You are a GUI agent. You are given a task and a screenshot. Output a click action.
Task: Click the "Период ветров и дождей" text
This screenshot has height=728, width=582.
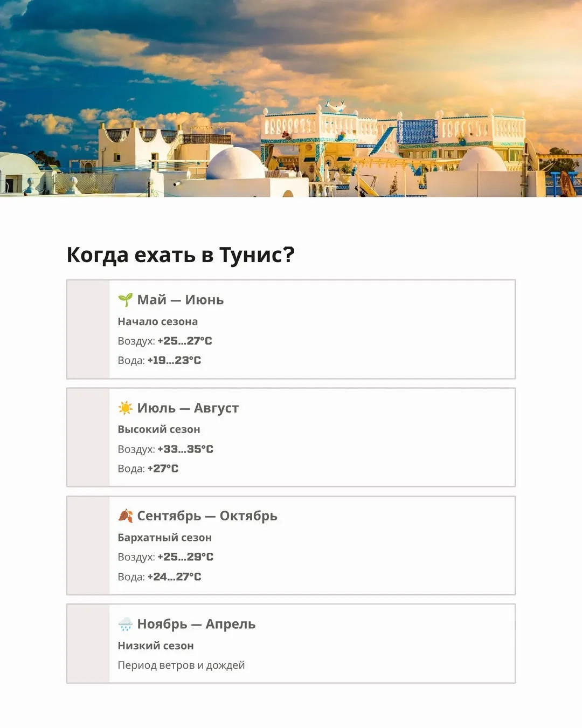click(181, 665)
